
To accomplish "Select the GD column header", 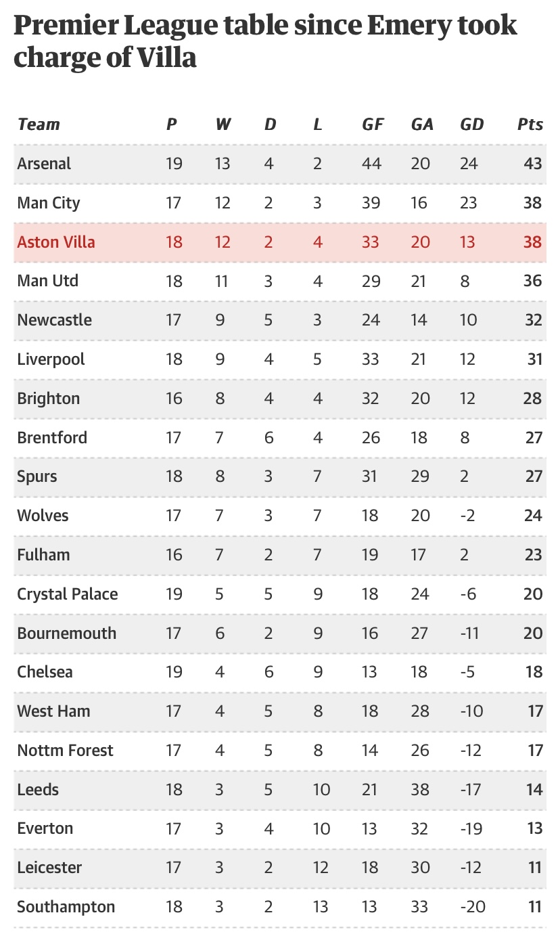I will point(471,125).
